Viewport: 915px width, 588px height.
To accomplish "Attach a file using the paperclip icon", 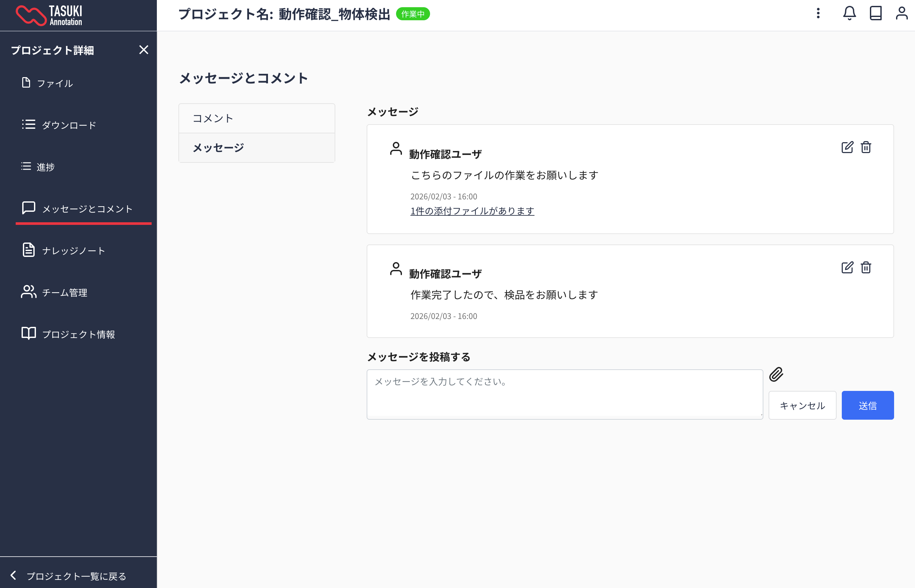I will click(776, 375).
